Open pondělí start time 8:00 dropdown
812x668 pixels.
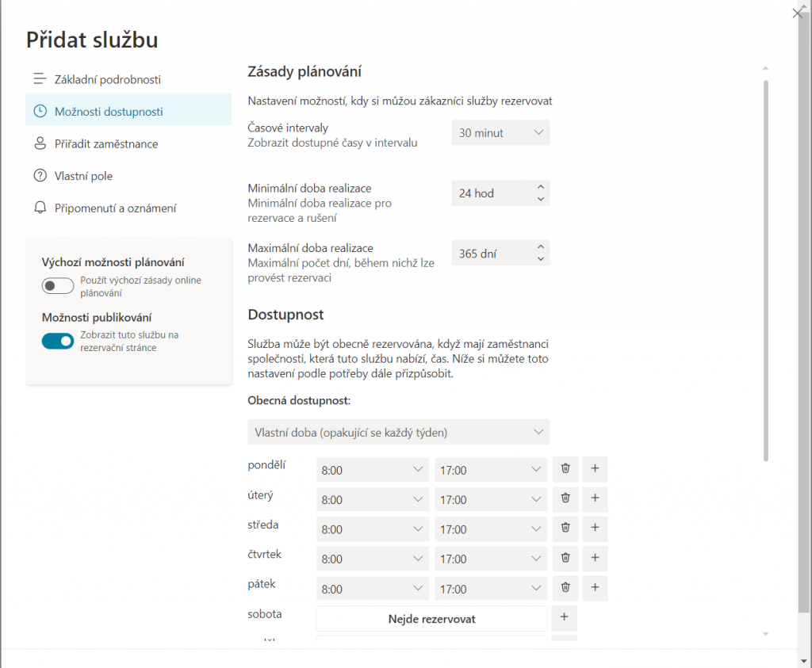click(x=372, y=470)
